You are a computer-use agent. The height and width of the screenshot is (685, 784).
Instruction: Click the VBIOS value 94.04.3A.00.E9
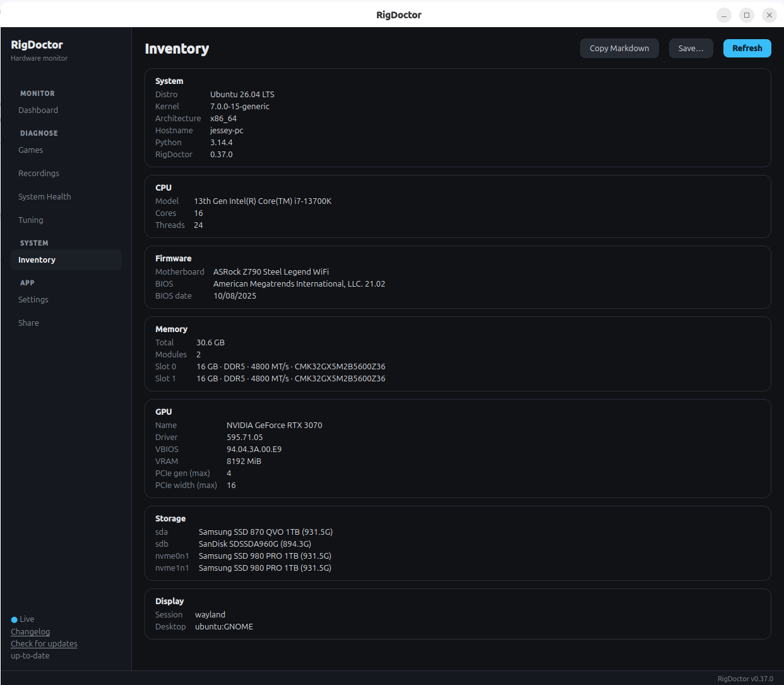click(x=254, y=449)
